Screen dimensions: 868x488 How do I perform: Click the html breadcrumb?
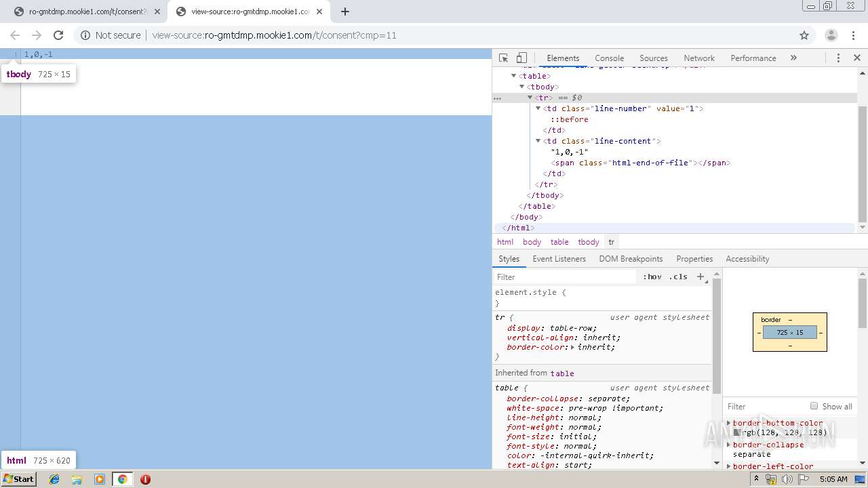(x=505, y=242)
